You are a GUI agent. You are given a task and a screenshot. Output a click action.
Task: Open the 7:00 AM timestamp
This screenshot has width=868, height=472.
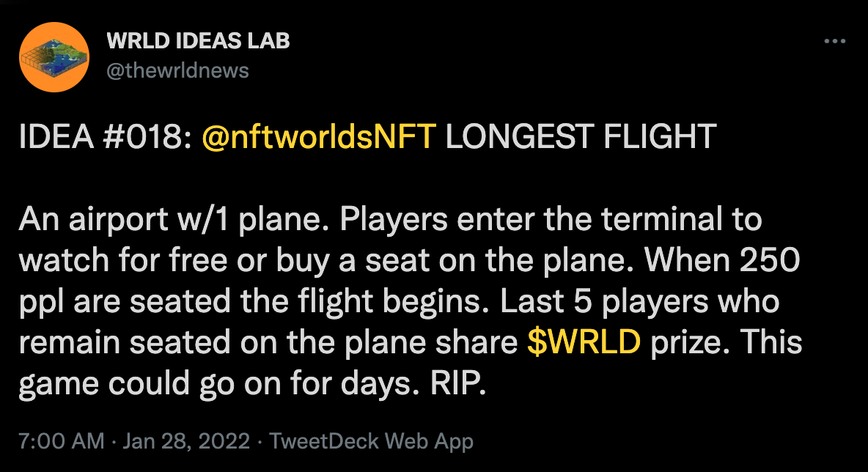pos(62,441)
